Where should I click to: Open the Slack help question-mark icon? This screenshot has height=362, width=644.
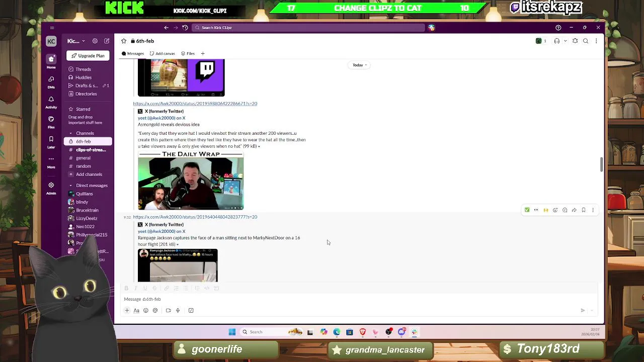point(558,28)
